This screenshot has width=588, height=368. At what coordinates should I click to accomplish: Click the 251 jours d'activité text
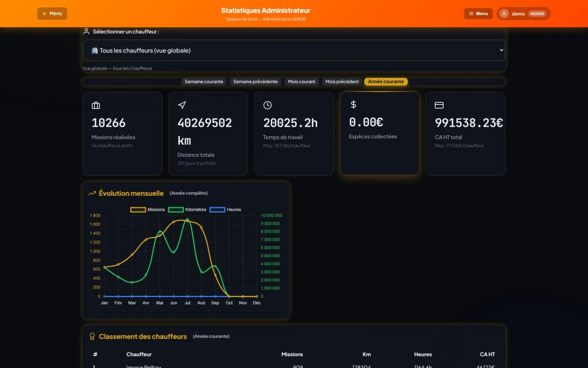[x=196, y=163]
